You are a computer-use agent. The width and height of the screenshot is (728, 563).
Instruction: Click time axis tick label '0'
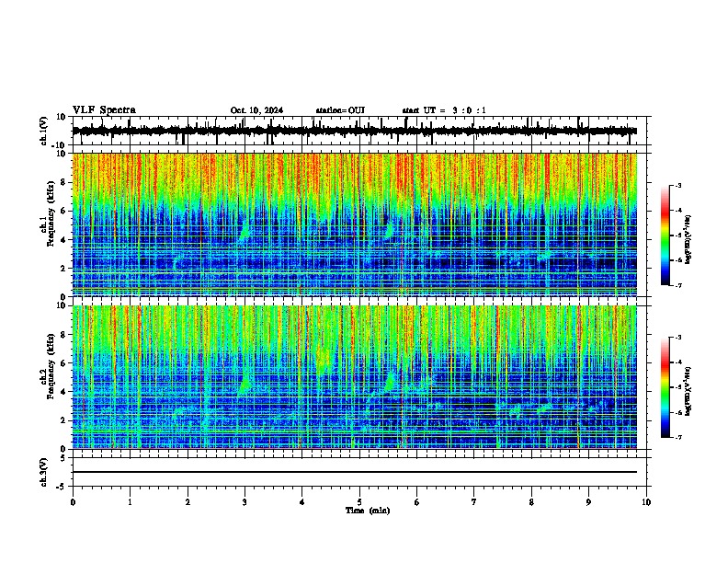pos(73,502)
